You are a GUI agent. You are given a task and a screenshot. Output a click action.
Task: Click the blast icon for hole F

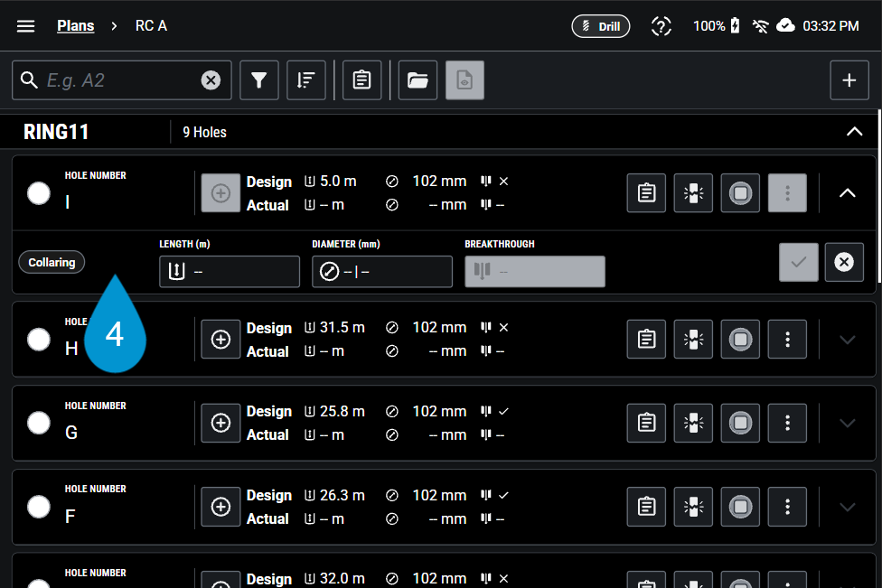coord(693,507)
